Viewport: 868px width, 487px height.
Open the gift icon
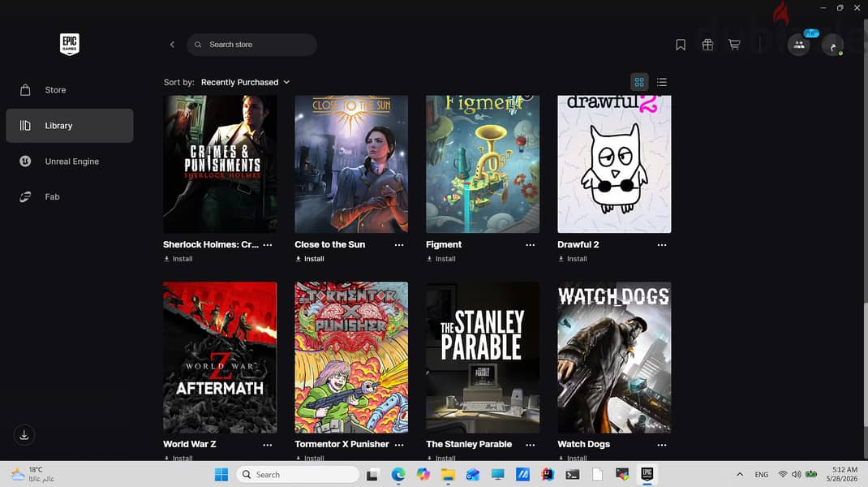click(707, 45)
